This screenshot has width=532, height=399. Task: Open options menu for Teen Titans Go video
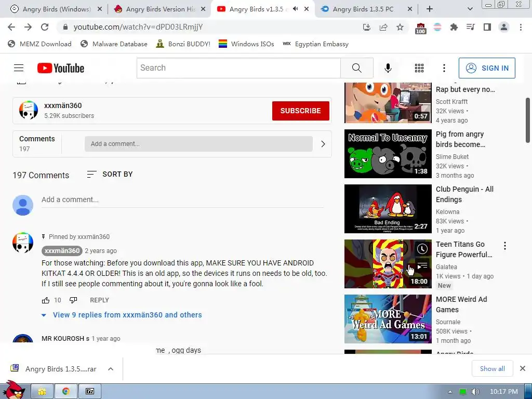[x=505, y=246]
